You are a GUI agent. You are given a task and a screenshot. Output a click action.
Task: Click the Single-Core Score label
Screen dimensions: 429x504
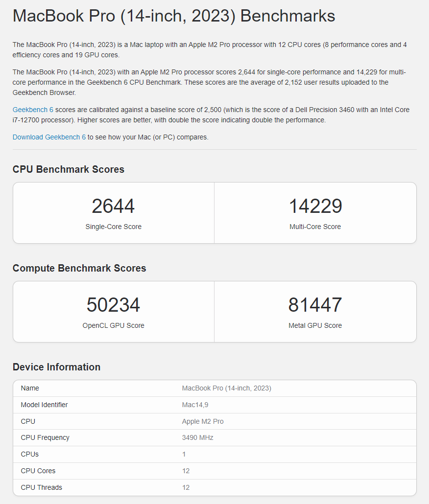113,227
